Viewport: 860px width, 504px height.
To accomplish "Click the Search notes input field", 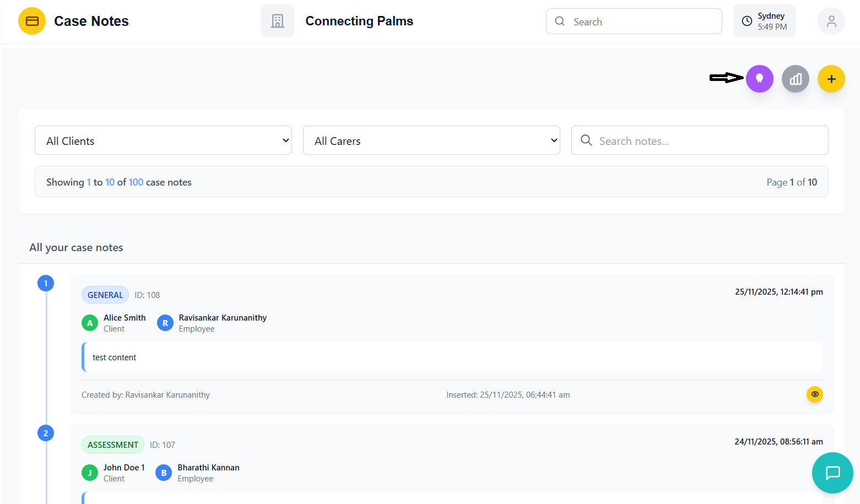I will click(x=708, y=141).
